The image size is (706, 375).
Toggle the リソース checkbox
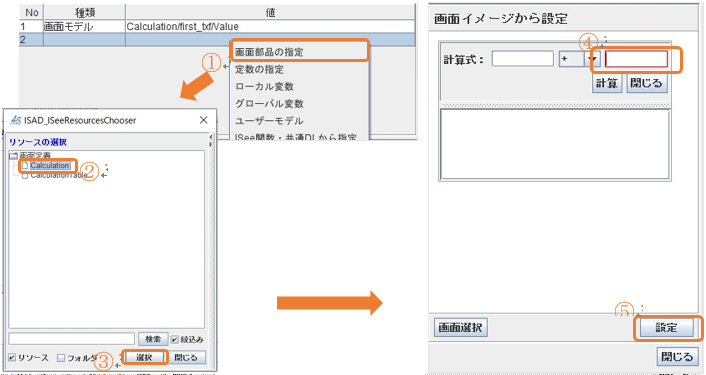pos(12,357)
